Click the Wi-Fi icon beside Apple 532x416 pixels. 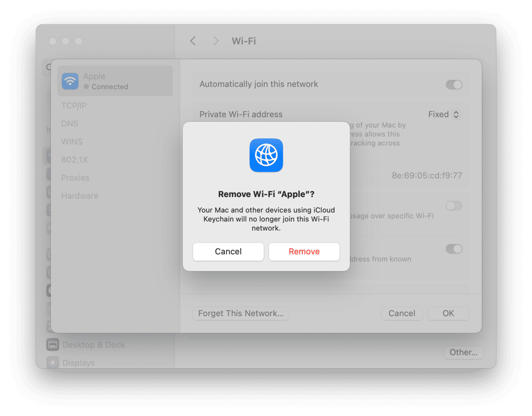[x=70, y=81]
